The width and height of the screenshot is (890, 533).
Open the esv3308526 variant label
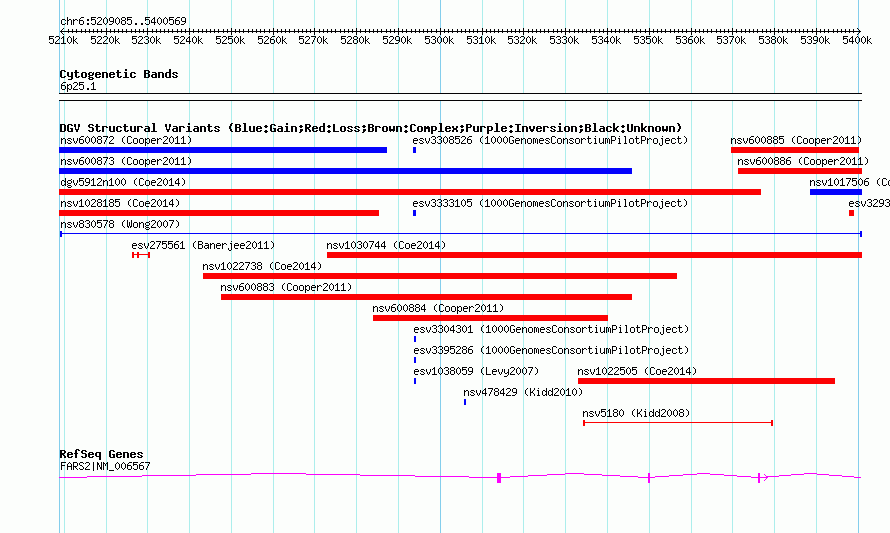550,140
